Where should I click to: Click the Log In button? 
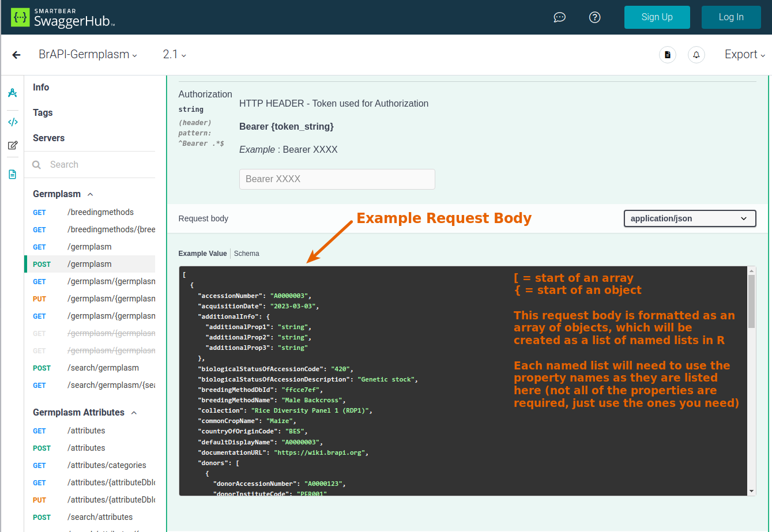(730, 17)
